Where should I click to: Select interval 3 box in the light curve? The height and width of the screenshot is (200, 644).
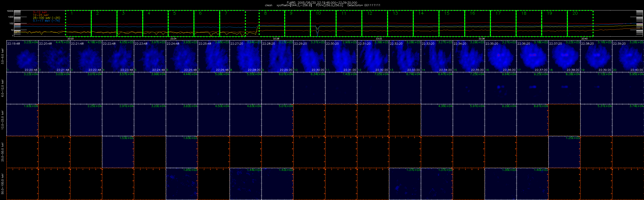pyautogui.click(x=130, y=24)
